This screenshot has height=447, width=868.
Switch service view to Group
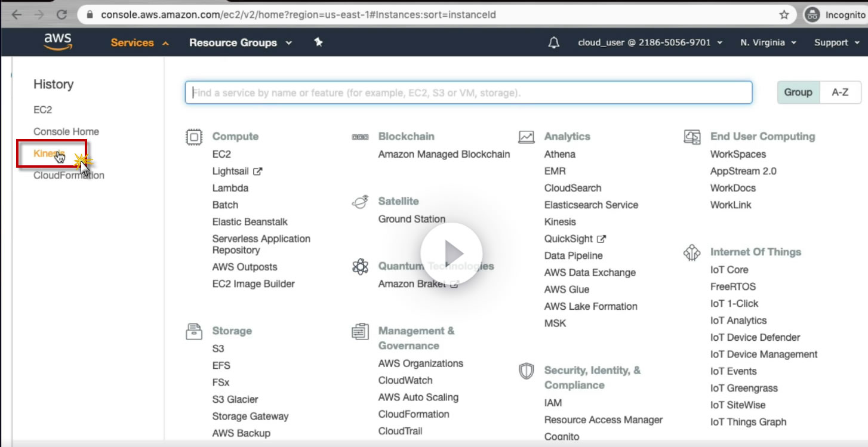coord(798,93)
